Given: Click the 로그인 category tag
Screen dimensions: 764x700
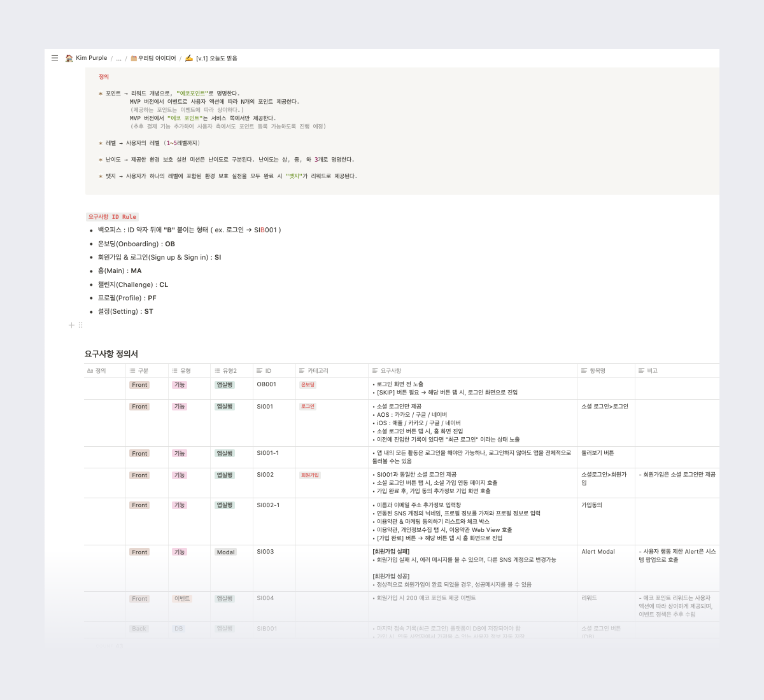Looking at the screenshot, I should pos(308,407).
